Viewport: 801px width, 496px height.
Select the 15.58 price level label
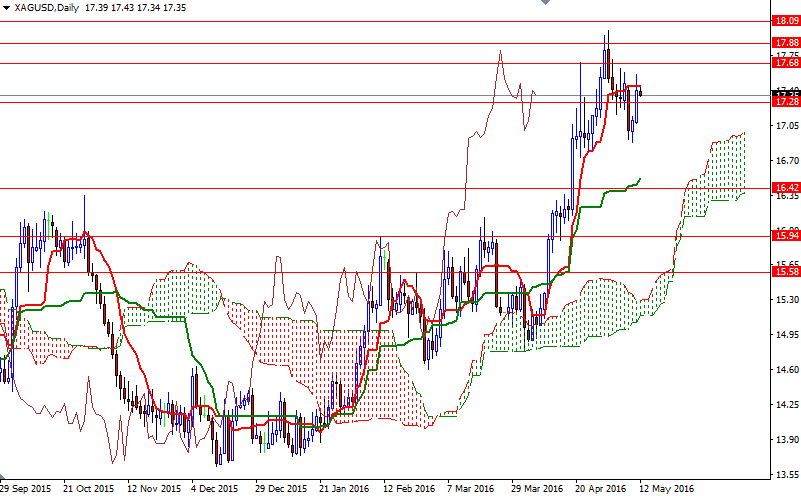click(x=786, y=272)
